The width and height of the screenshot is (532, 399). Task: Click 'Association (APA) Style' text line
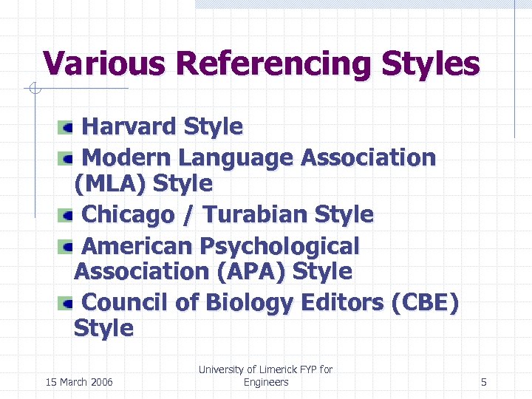[213, 271]
